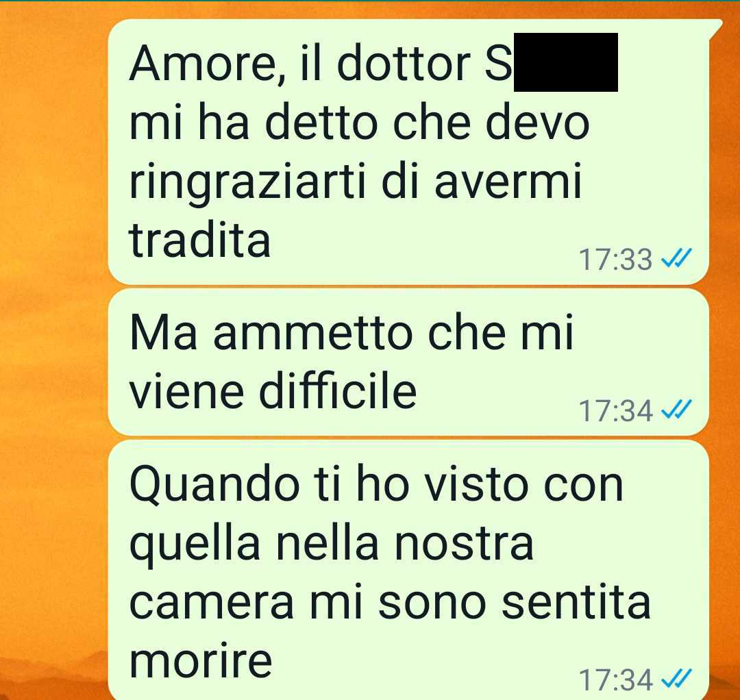The image size is (740, 700).
Task: Click the word 'camera' in the third bubble
Action: click(x=212, y=604)
